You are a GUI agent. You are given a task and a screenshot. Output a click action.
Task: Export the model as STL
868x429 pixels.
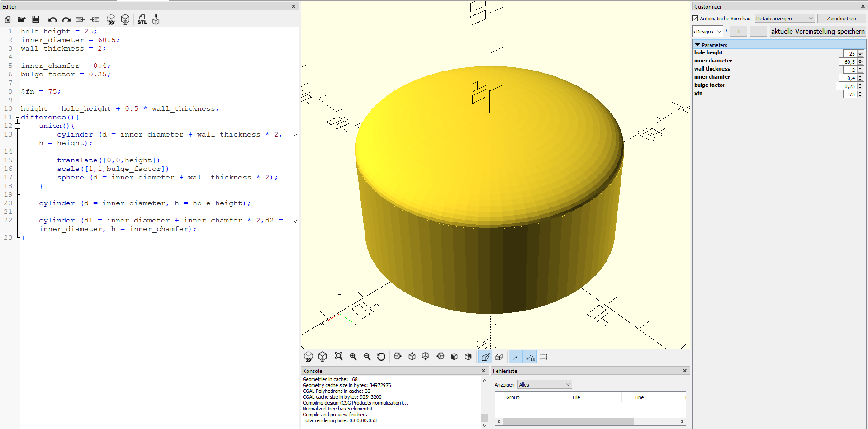pyautogui.click(x=142, y=19)
